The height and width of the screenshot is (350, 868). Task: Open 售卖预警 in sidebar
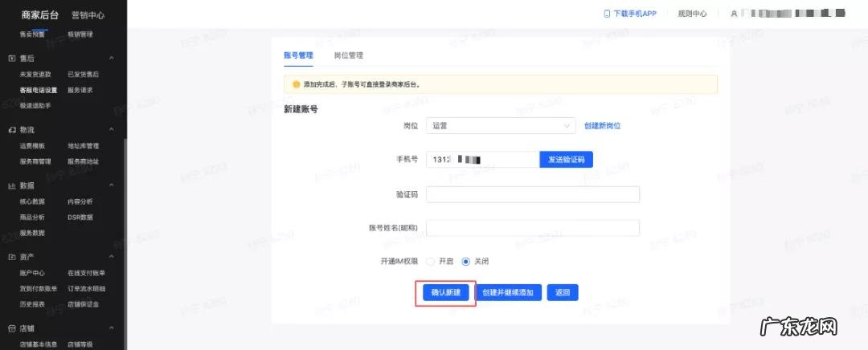[x=33, y=35]
